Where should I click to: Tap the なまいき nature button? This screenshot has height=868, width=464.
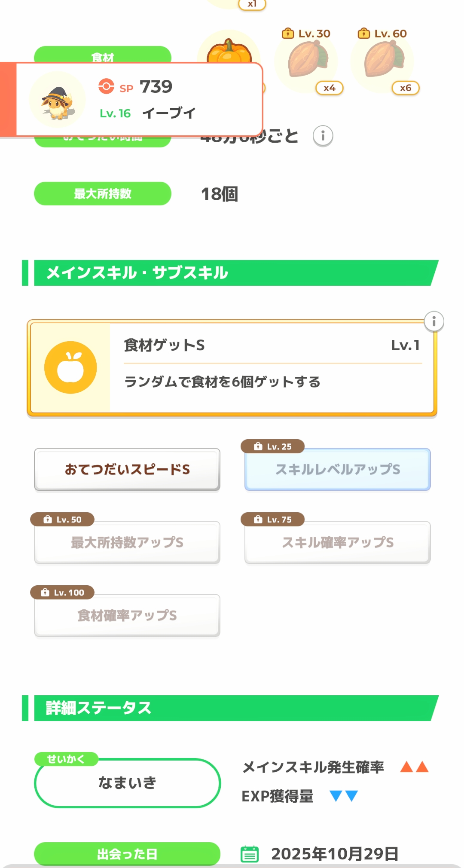(127, 783)
